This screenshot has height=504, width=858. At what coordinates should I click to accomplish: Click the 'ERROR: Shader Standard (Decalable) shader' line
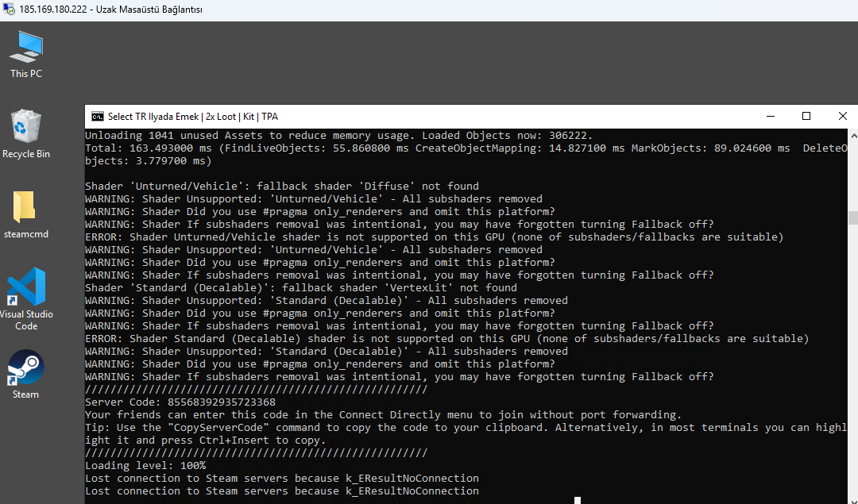click(x=447, y=339)
